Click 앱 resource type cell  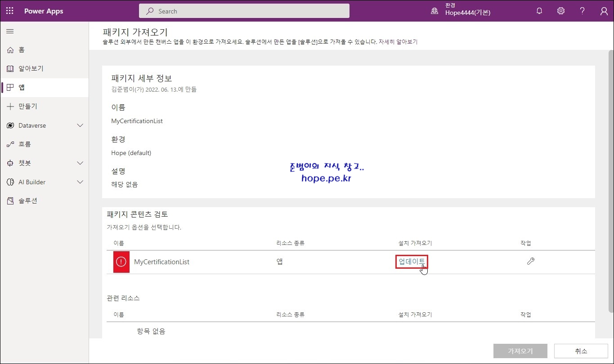point(279,262)
